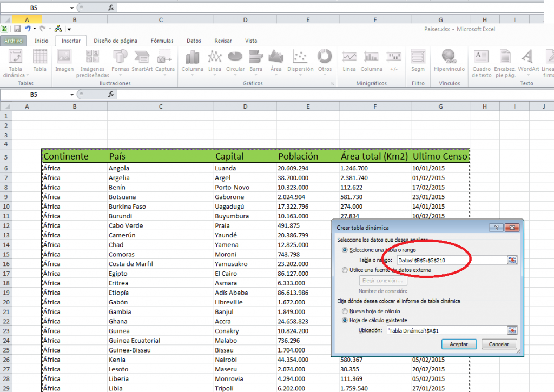Viewport: 554px width, 392px height.
Task: Click the Cancelar button
Action: pyautogui.click(x=499, y=344)
